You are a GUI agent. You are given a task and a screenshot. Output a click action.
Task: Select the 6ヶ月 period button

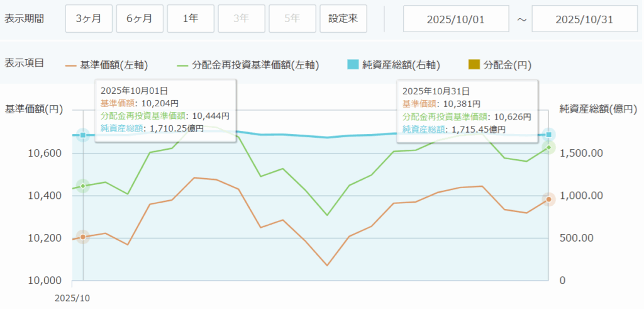(139, 18)
